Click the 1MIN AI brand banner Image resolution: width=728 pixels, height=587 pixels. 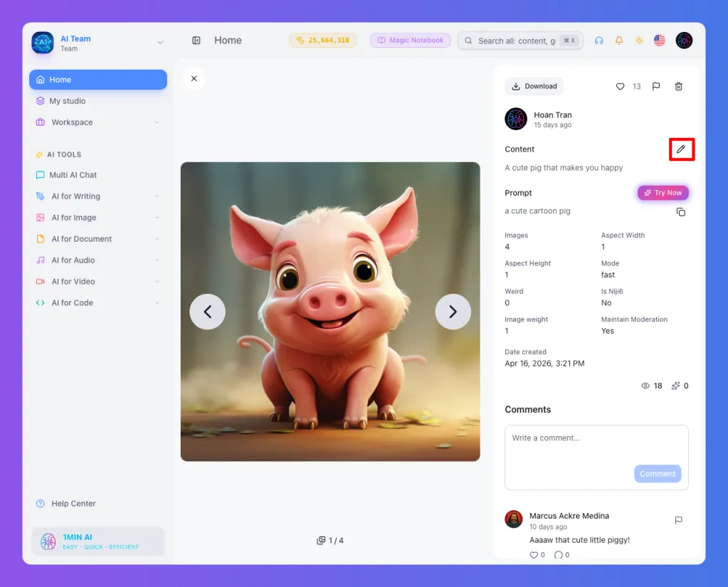(98, 541)
